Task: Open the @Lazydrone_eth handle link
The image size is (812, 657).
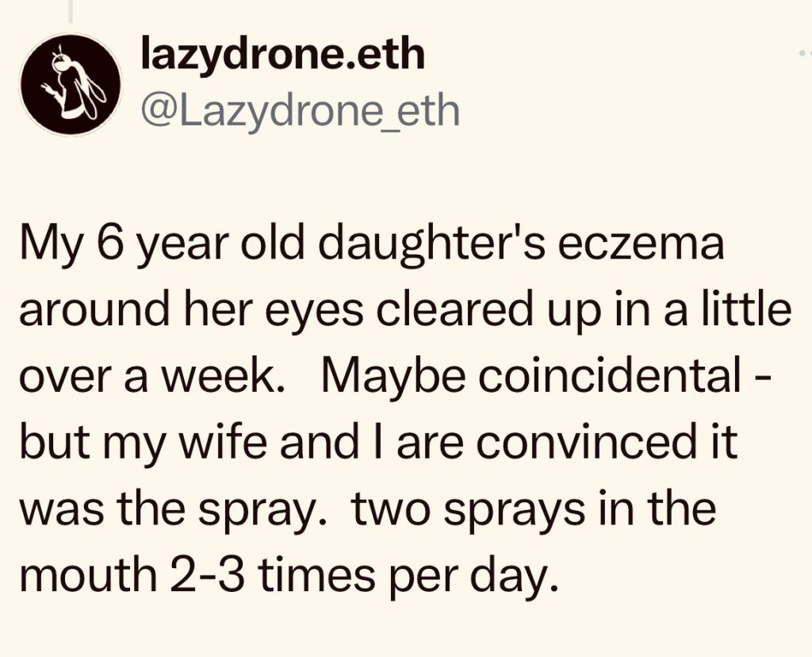Action: point(300,110)
